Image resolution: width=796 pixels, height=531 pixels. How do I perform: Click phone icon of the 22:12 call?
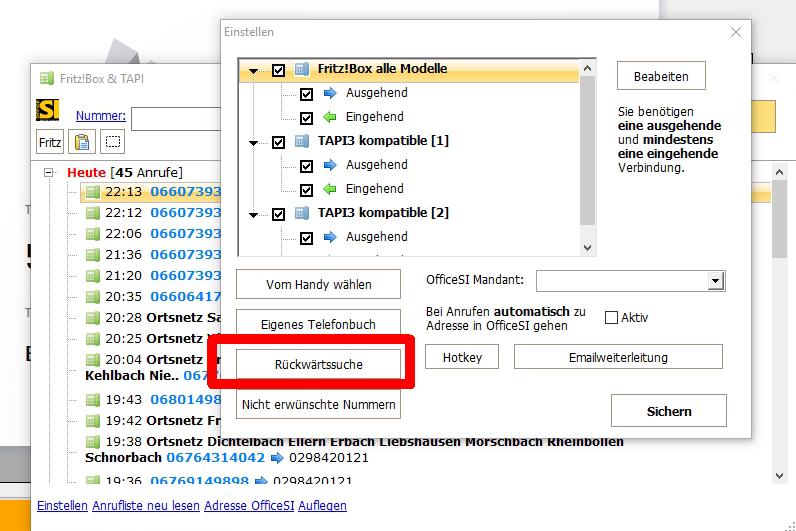click(92, 213)
